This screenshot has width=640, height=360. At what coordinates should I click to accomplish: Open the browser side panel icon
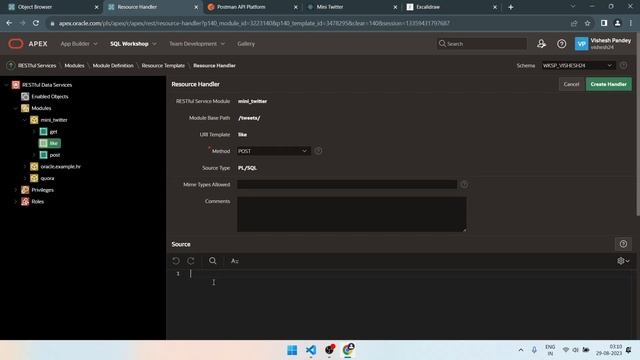604,23
